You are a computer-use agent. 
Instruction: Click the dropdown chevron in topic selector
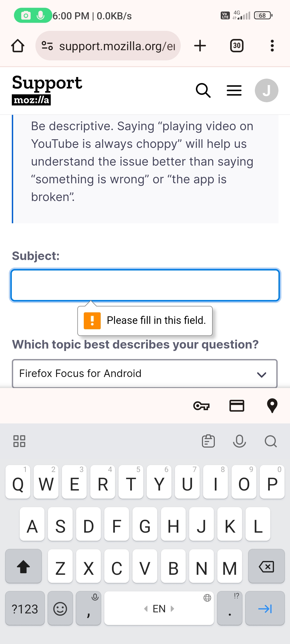[x=262, y=375]
